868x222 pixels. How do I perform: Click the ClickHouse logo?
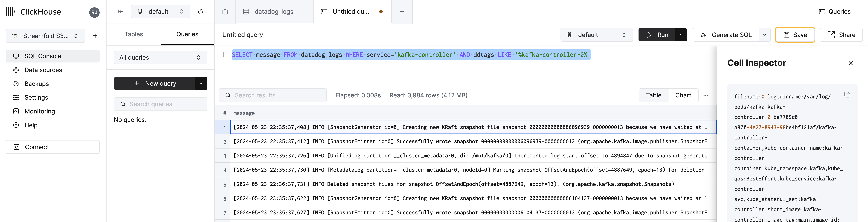click(x=34, y=12)
